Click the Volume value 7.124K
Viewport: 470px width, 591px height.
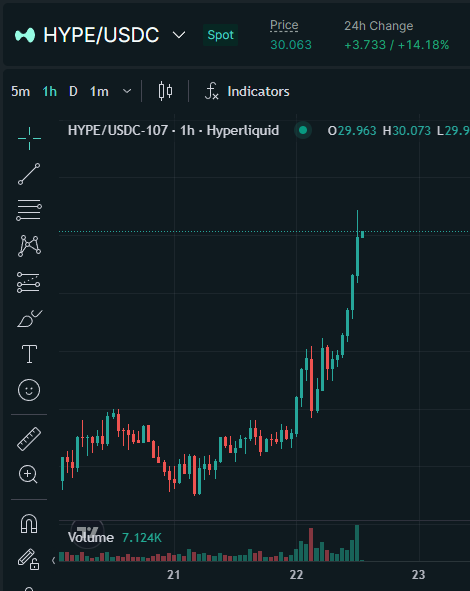click(x=142, y=537)
